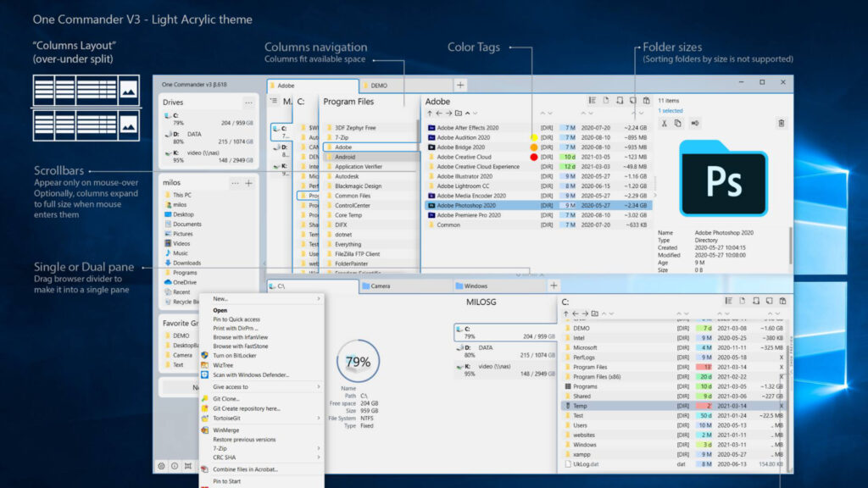Choose Scan with Windows Defender
The height and width of the screenshot is (488, 868).
pos(251,375)
